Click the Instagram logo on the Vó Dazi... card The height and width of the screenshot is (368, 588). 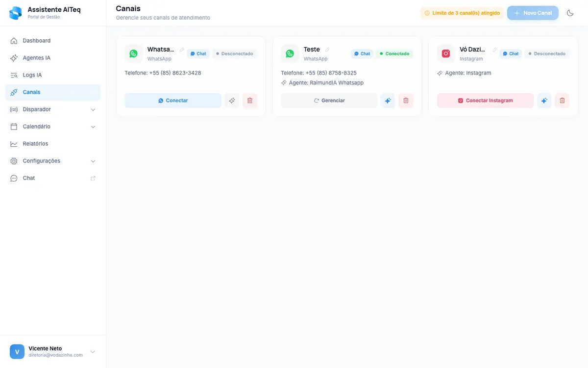point(446,53)
